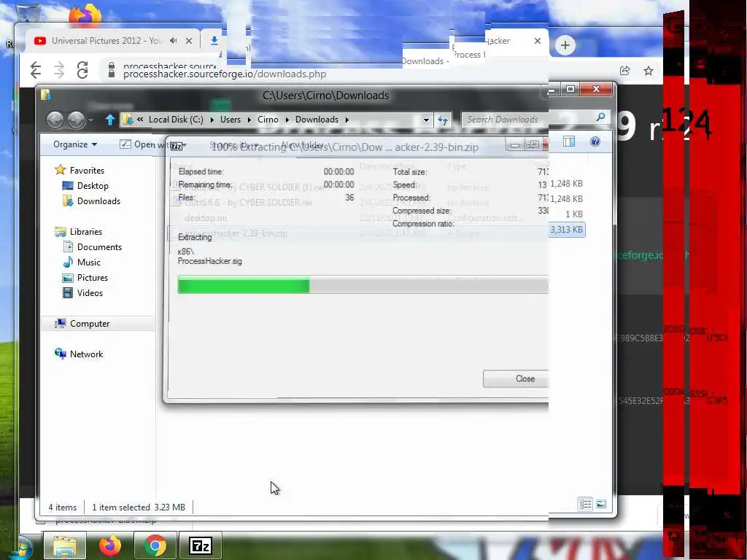Mute the Universal Pictures tab audio icon
The height and width of the screenshot is (560, 747).
point(173,41)
